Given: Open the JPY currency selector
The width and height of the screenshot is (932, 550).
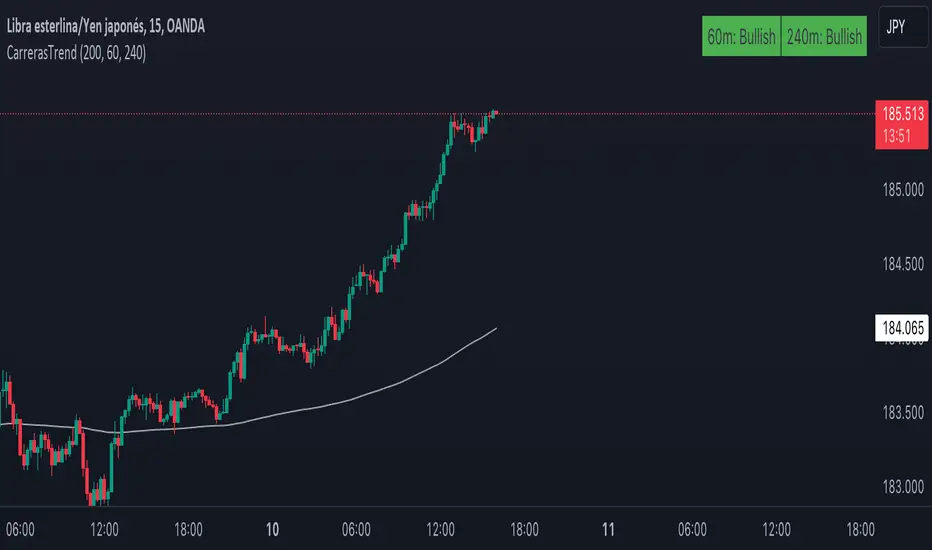Looking at the screenshot, I should pyautogui.click(x=895, y=31).
